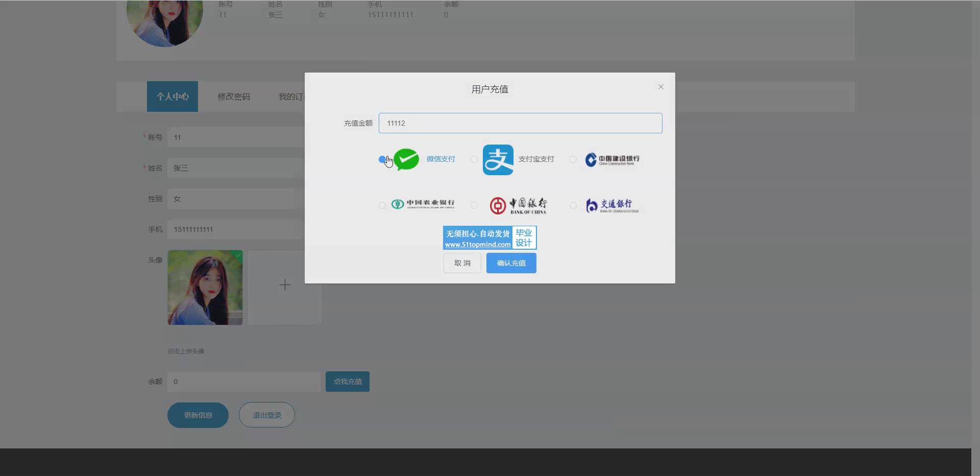This screenshot has width=980, height=476.
Task: Open the 个人中心 tab
Action: [173, 97]
